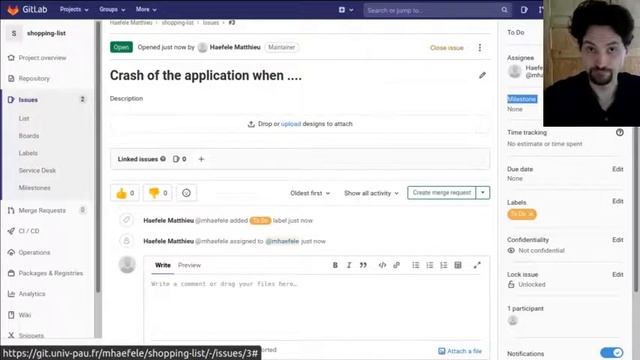Edit the Confidentiality setting

[x=618, y=240]
